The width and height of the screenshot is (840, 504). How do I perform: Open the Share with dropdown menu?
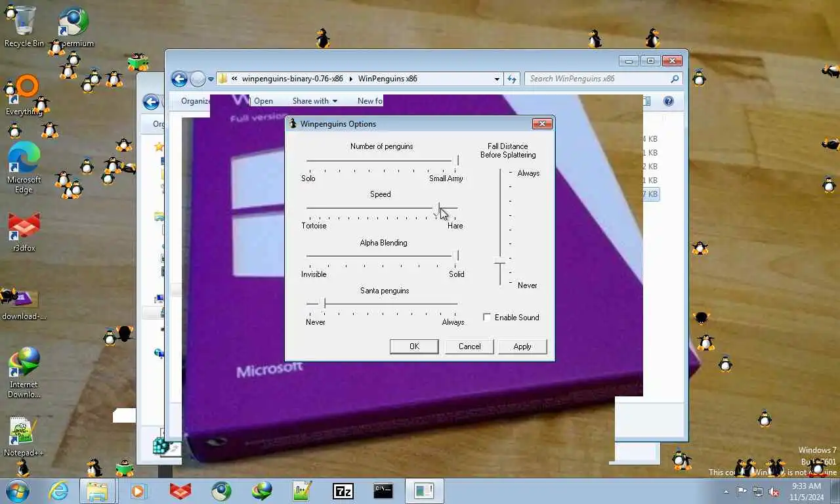[314, 101]
